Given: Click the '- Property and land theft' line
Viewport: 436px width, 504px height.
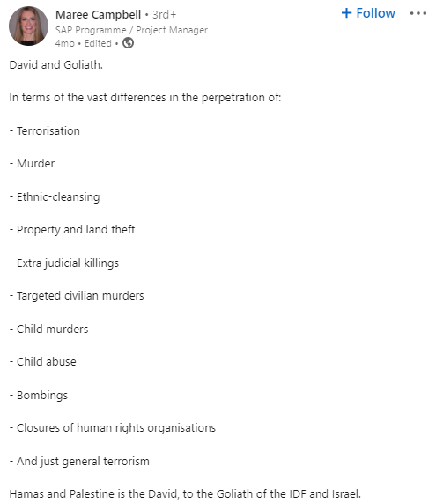Looking at the screenshot, I should (72, 230).
